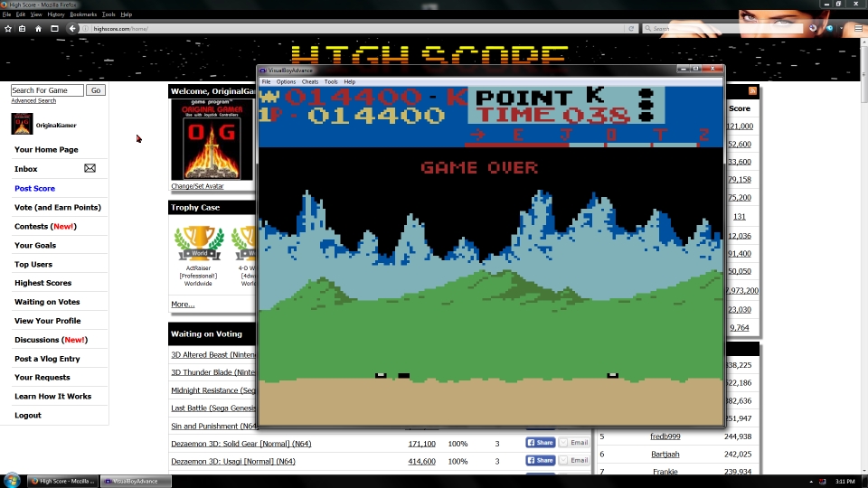The image size is (868, 488).
Task: Click the Firefox home icon
Action: (38, 28)
